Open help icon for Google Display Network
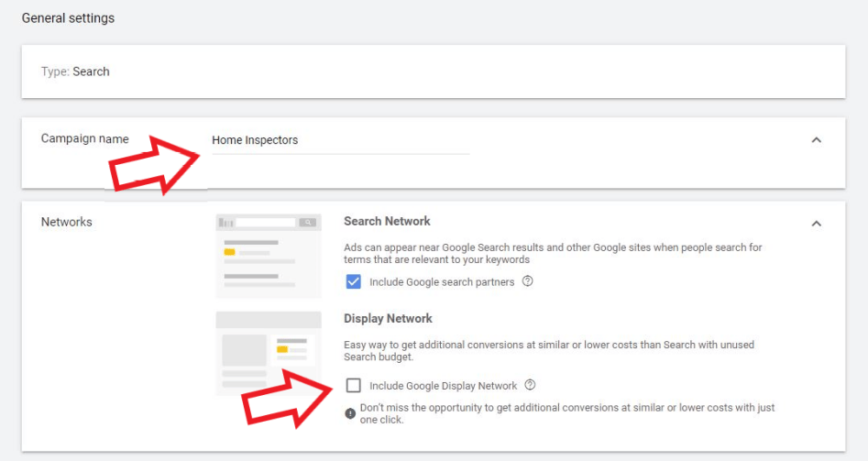868x461 pixels. (x=530, y=385)
